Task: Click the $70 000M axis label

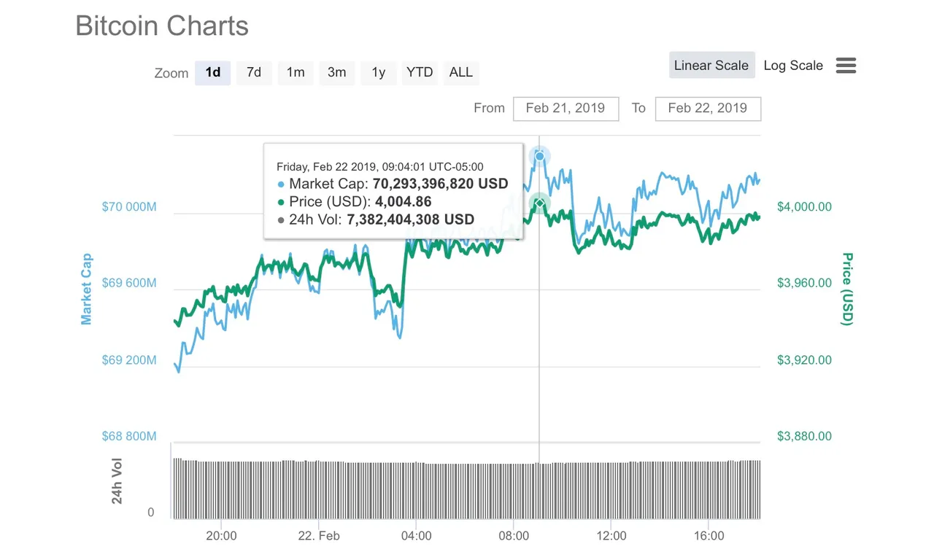Action: [x=129, y=207]
